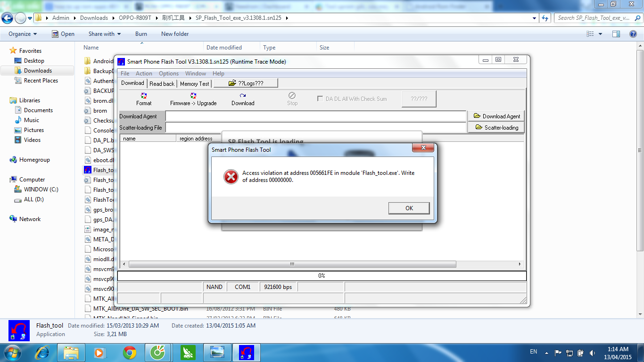Click the Windows Start orb
The height and width of the screenshot is (362, 644).
pyautogui.click(x=12, y=352)
